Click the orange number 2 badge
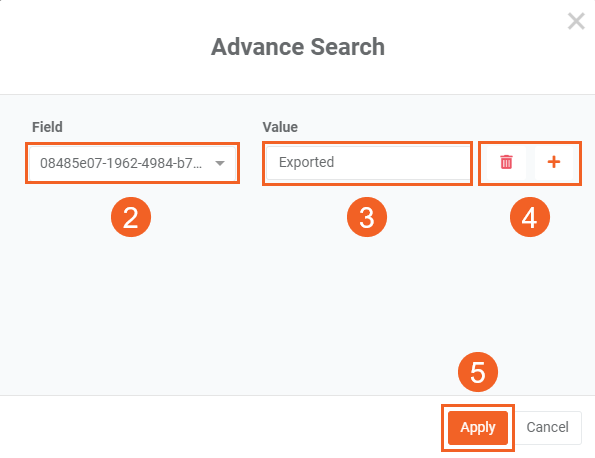The image size is (595, 458). click(x=131, y=217)
